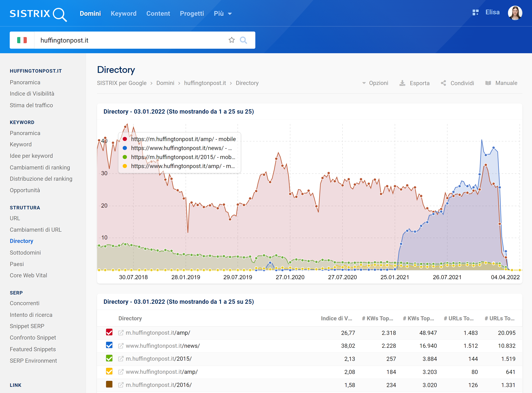Screen dimensions: 532x393
Task: Click the SISTRIX logo magnifier icon
Action: [60, 15]
